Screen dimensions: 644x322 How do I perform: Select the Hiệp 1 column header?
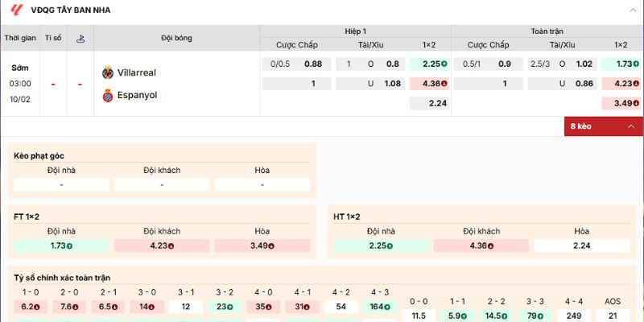pos(355,31)
